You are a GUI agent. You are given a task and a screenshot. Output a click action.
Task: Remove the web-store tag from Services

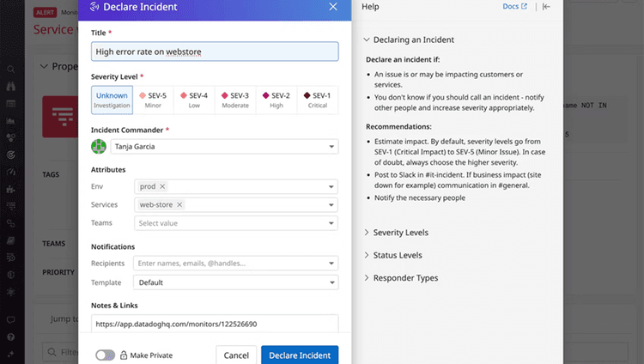click(x=179, y=204)
